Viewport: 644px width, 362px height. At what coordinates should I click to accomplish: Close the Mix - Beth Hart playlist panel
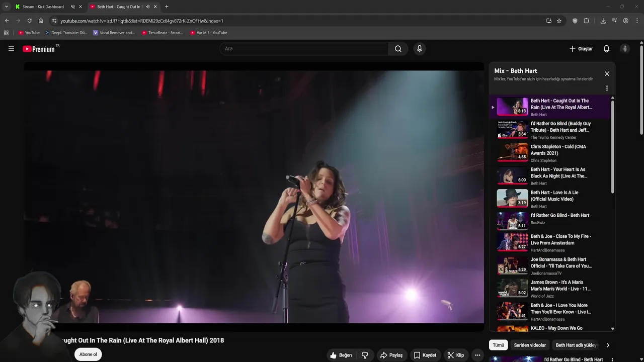(x=607, y=74)
